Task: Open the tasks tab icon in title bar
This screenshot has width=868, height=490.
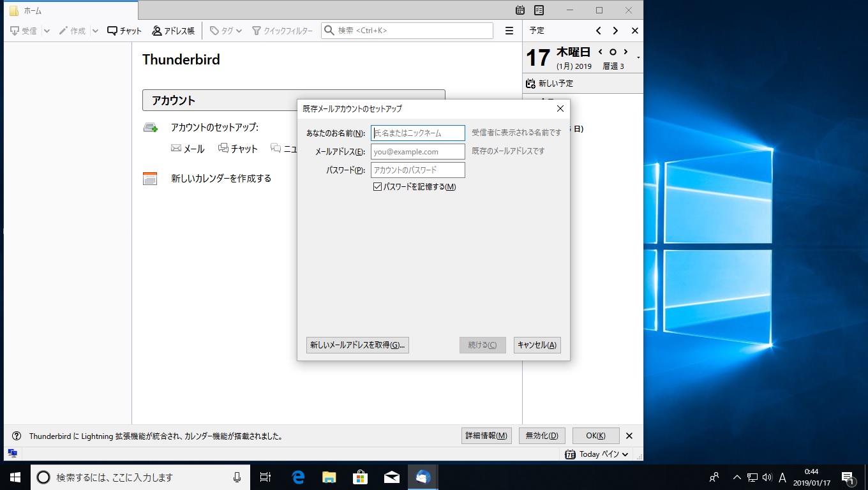Action: click(x=539, y=10)
